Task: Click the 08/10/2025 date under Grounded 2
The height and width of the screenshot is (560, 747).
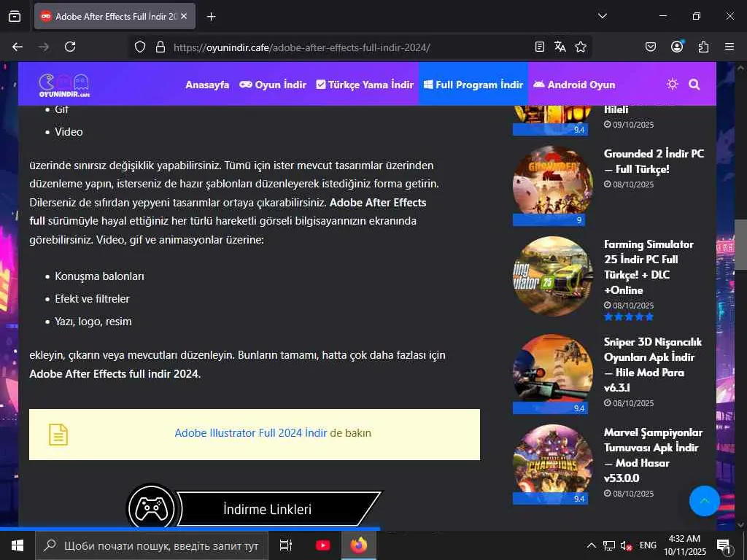Action: click(x=629, y=184)
